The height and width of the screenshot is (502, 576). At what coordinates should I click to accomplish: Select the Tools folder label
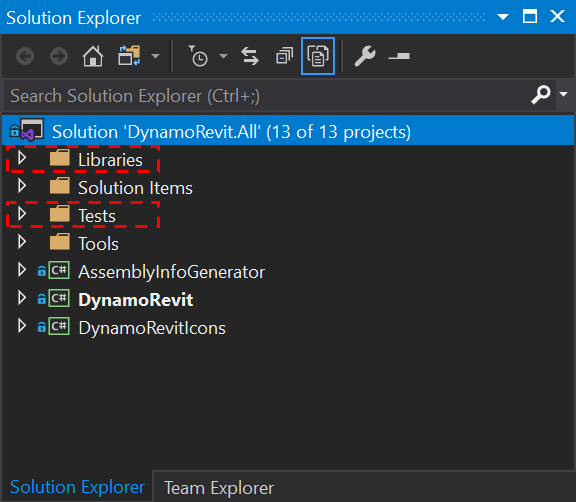(98, 243)
